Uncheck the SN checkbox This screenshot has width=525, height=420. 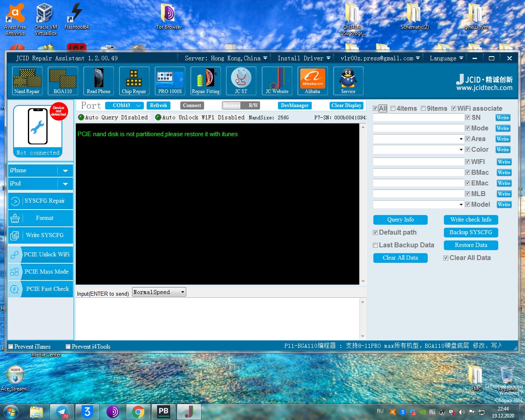pos(468,118)
